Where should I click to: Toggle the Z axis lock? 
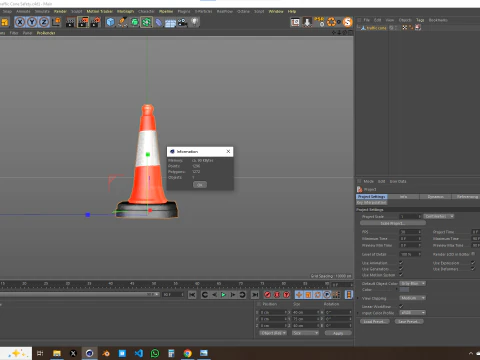point(44,22)
